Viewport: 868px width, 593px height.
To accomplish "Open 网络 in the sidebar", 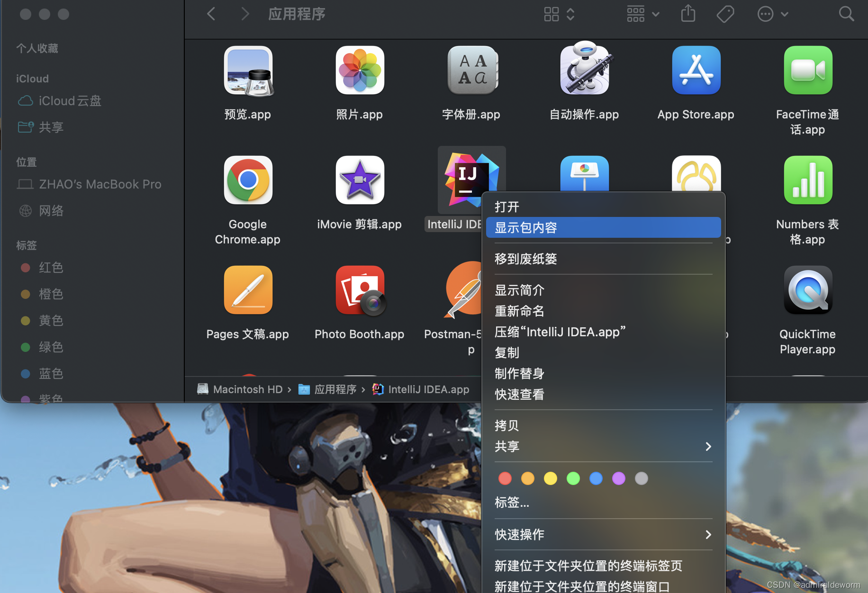I will [41, 211].
